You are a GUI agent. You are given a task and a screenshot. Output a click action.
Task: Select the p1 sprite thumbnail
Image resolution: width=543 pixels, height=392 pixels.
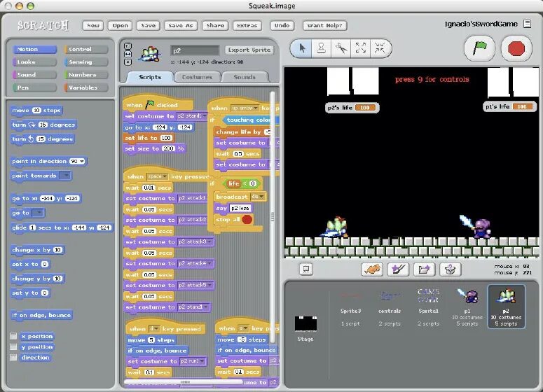click(x=467, y=307)
